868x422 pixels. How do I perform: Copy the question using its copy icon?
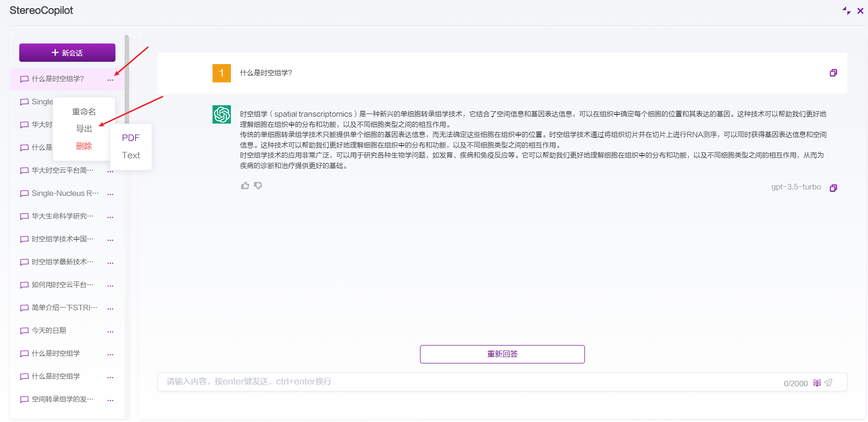click(833, 73)
